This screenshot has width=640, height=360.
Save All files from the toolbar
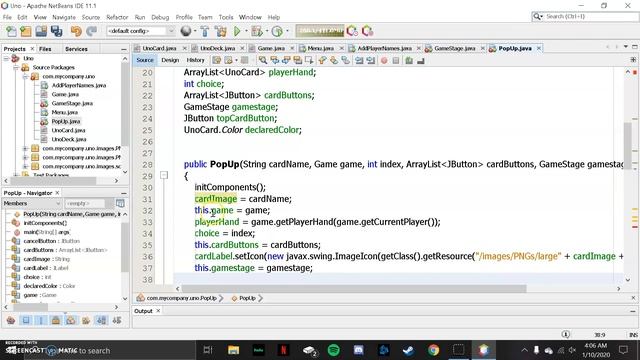pyautogui.click(x=56, y=31)
